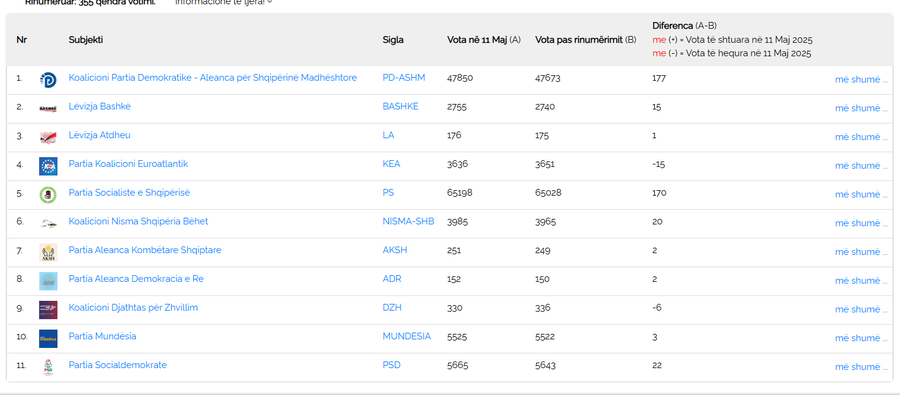Viewport: 900px width, 395px height.
Task: Click the Lëvizja Bashkë party logo
Action: 48,109
